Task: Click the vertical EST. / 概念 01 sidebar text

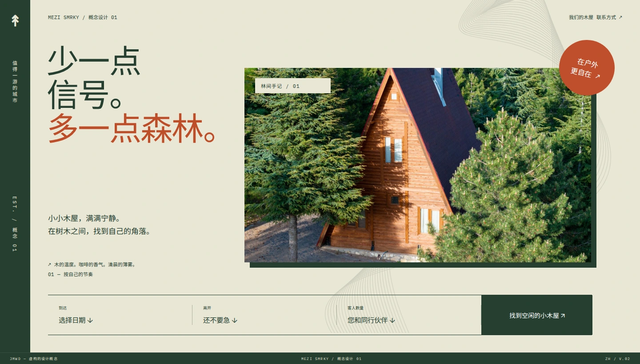Action: (x=15, y=224)
